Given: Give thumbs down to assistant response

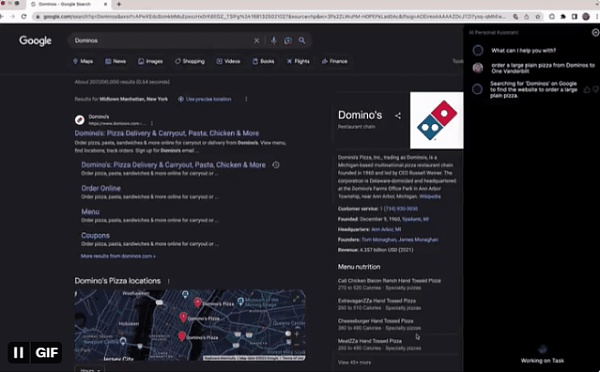Looking at the screenshot, I should point(596,90).
